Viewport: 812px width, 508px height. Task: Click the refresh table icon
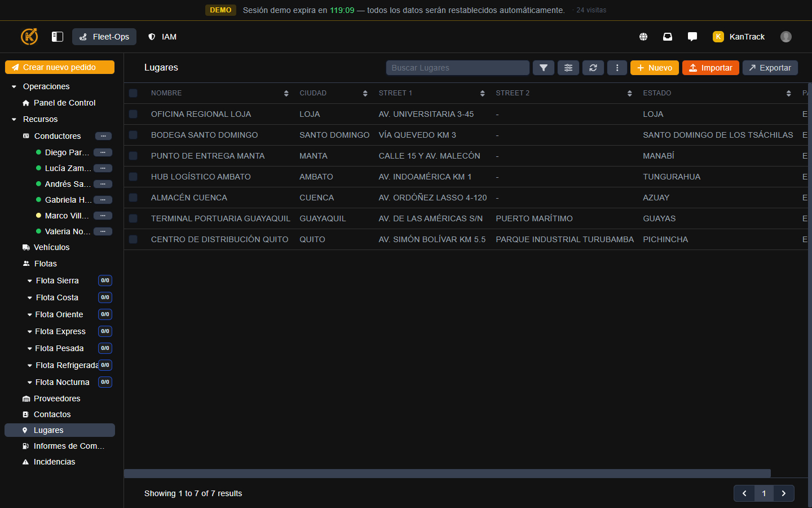593,68
